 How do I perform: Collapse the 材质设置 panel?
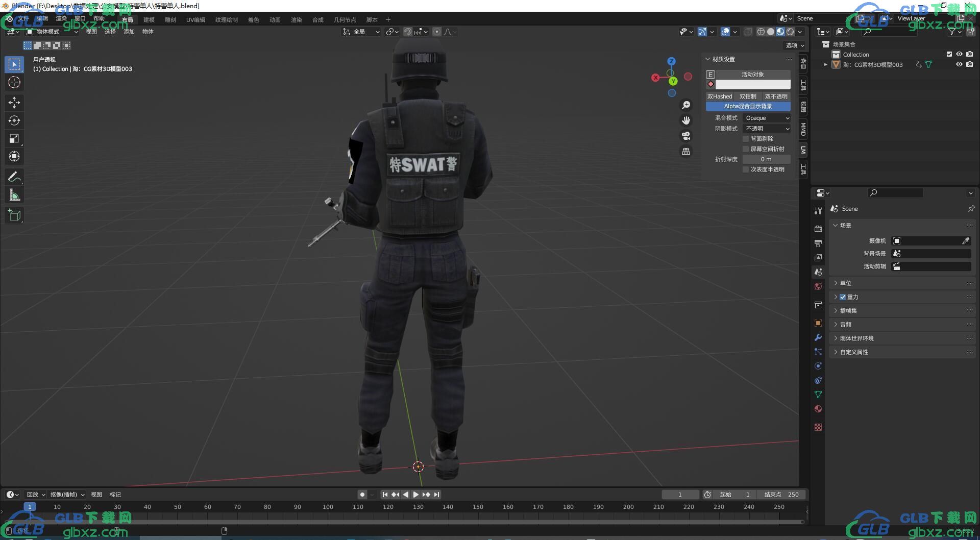coord(708,59)
